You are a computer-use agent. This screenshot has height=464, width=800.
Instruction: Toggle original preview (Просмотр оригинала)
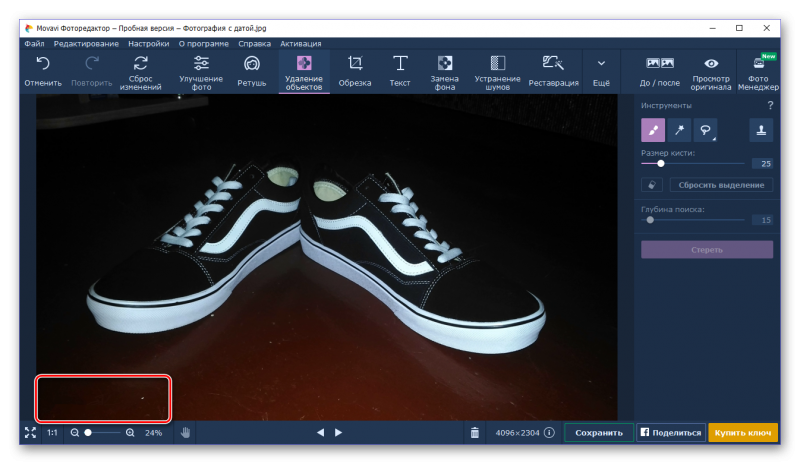(x=711, y=71)
